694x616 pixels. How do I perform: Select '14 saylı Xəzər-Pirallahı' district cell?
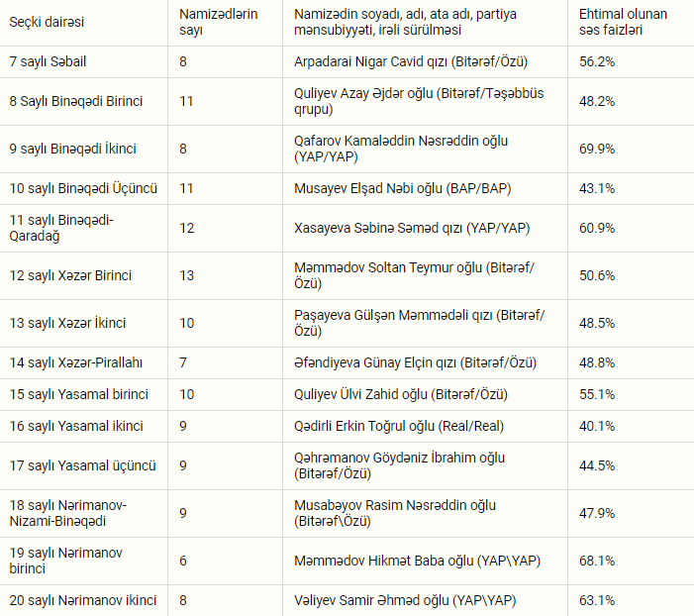(76, 362)
